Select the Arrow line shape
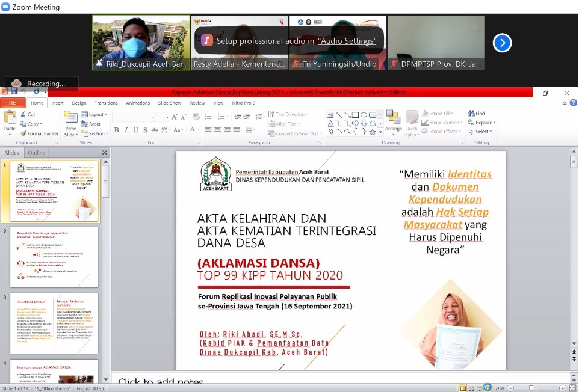Image resolution: width=579 pixels, height=392 pixels. pos(347,115)
